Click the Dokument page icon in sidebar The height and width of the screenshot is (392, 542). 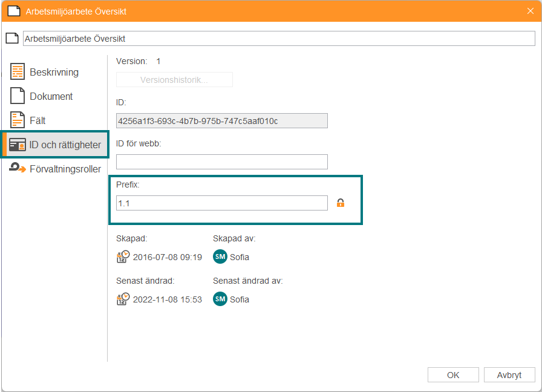coord(18,96)
